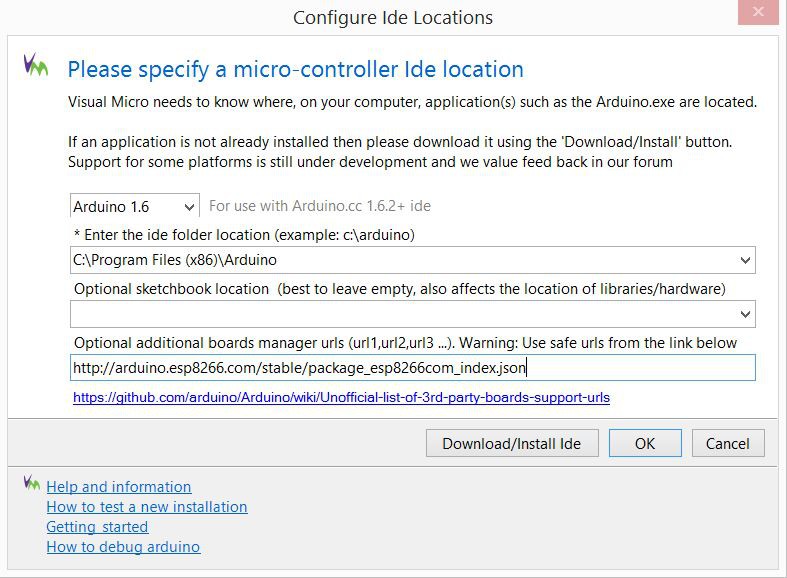Open How to debug arduino link
This screenshot has height=578, width=787.
[123, 547]
